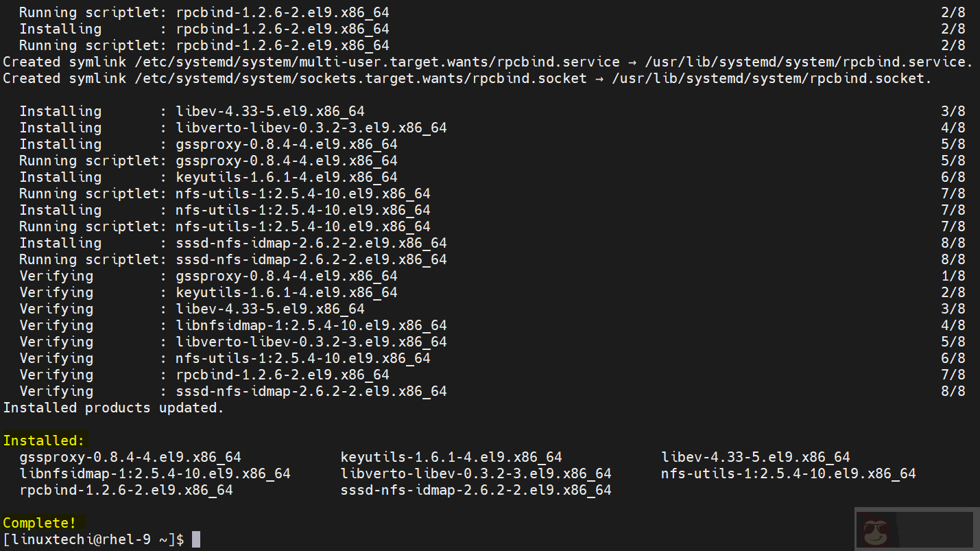Select gssproxy package in the Installed summary list
Viewport: 980px width, 551px height.
[130, 457]
